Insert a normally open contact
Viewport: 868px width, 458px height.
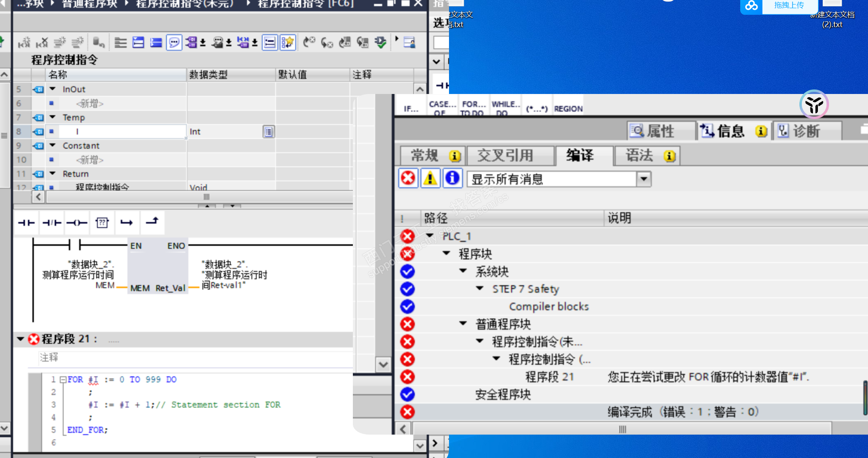pyautogui.click(x=26, y=223)
